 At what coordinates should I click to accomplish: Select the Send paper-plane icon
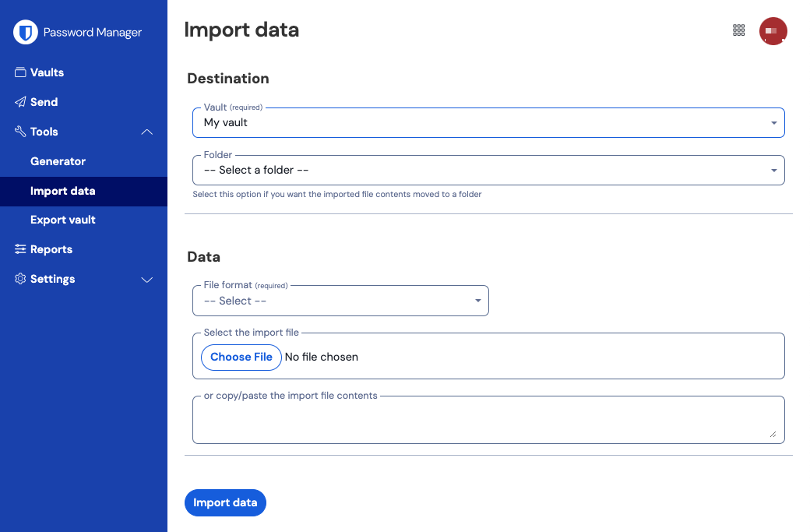pos(20,101)
